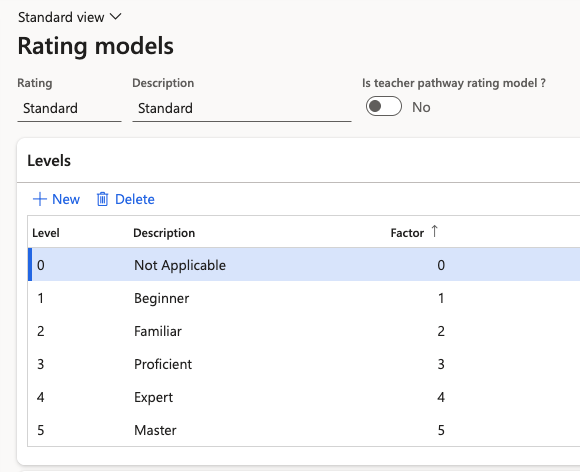Click the trash can icon
This screenshot has height=472, width=580.
pos(102,199)
